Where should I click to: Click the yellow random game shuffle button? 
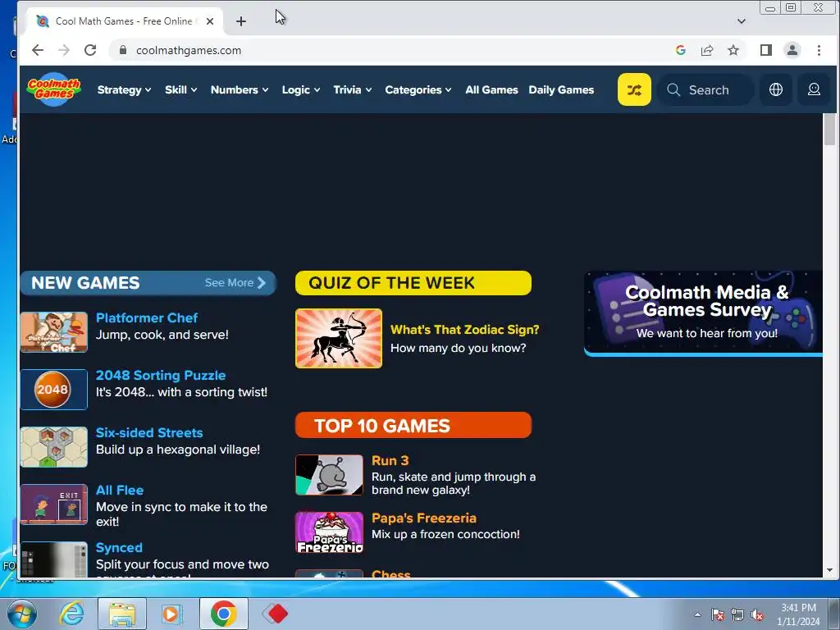tap(634, 89)
